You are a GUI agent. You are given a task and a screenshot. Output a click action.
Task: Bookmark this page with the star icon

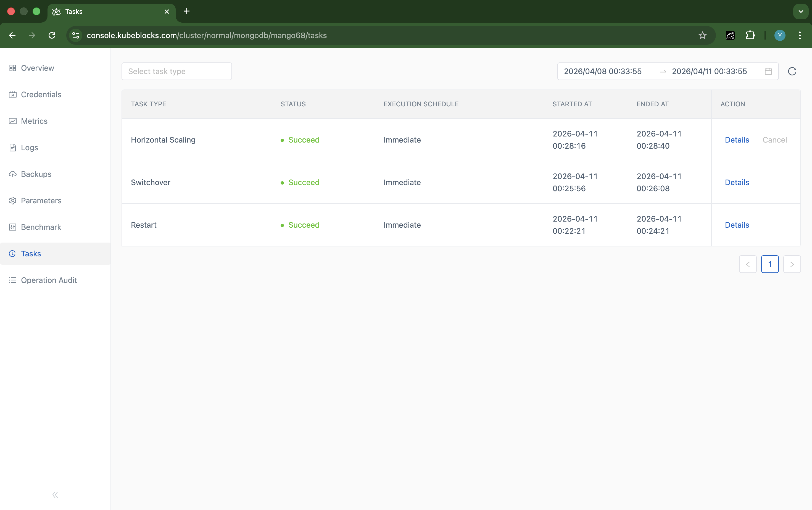pos(702,35)
